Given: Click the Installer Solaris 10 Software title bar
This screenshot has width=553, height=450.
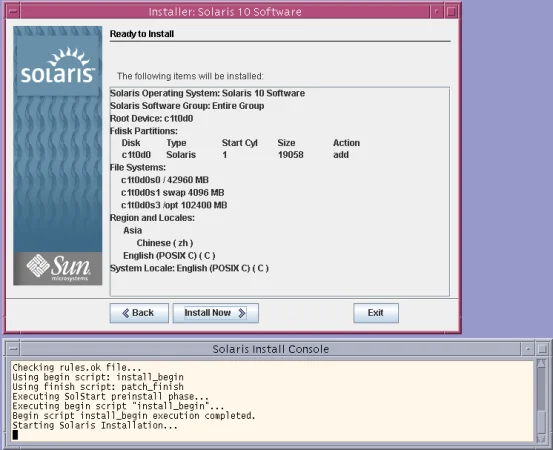Looking at the screenshot, I should coord(225,12).
